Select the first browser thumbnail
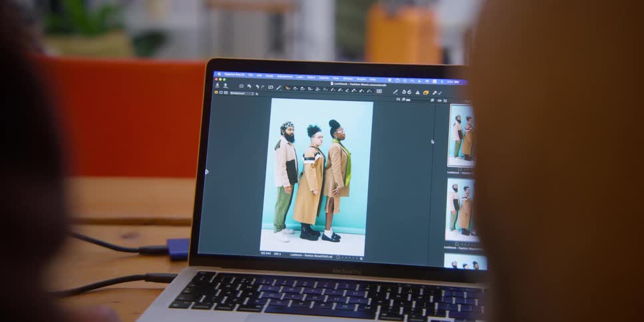 tap(461, 136)
